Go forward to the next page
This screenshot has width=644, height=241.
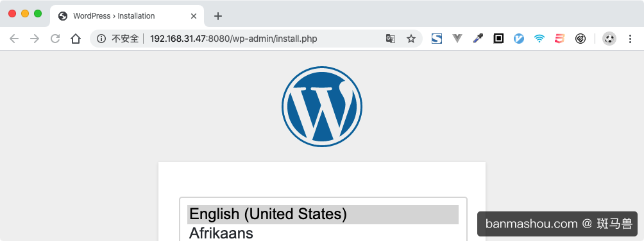[35, 39]
